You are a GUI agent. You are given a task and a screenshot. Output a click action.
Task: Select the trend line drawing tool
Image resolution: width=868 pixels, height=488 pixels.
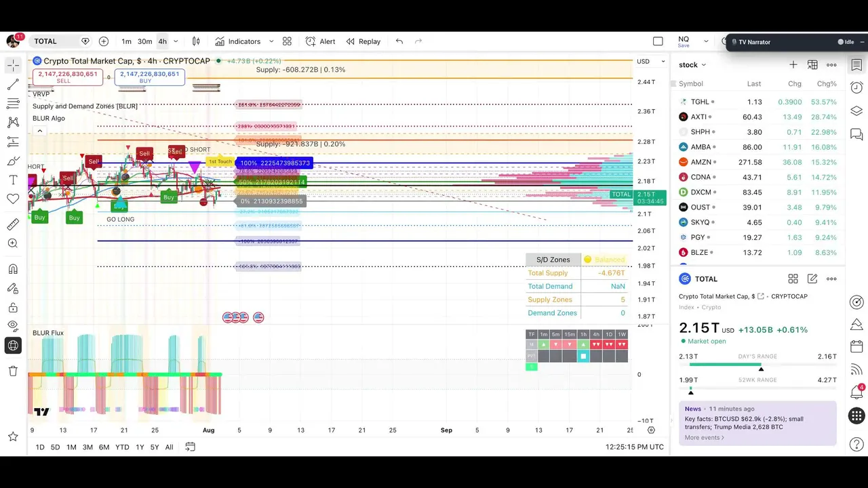13,85
